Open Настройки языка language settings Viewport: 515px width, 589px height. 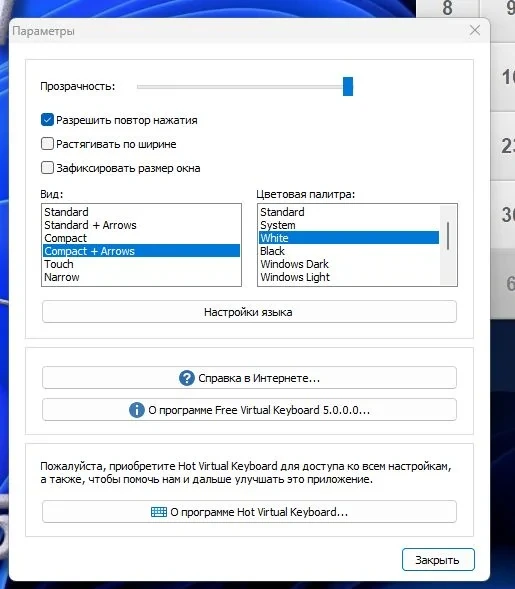(249, 312)
